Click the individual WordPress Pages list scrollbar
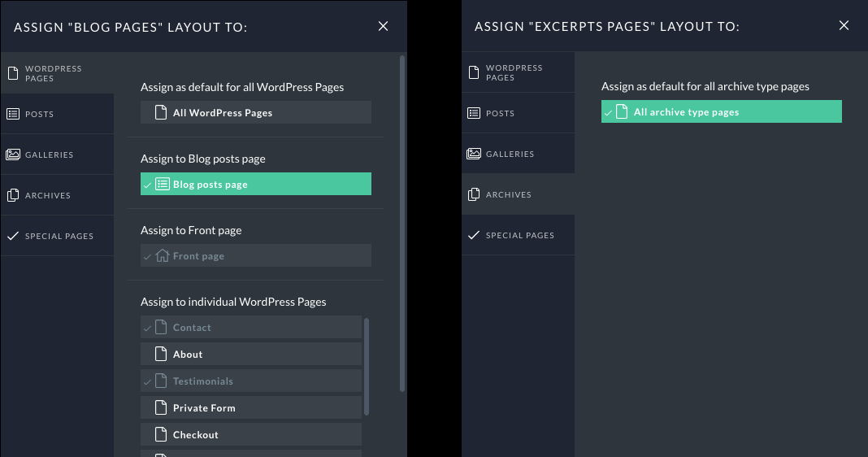 pos(367,367)
